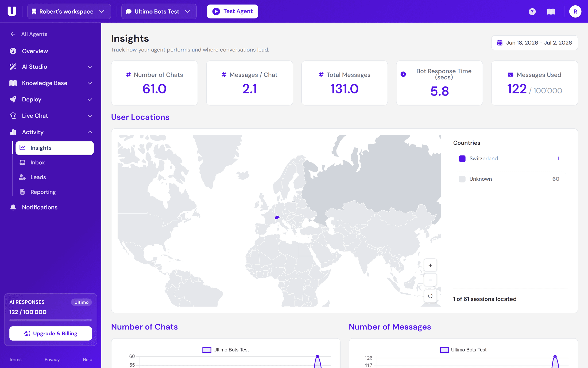588x368 pixels.
Task: Open the Privacy link
Action: (x=52, y=359)
